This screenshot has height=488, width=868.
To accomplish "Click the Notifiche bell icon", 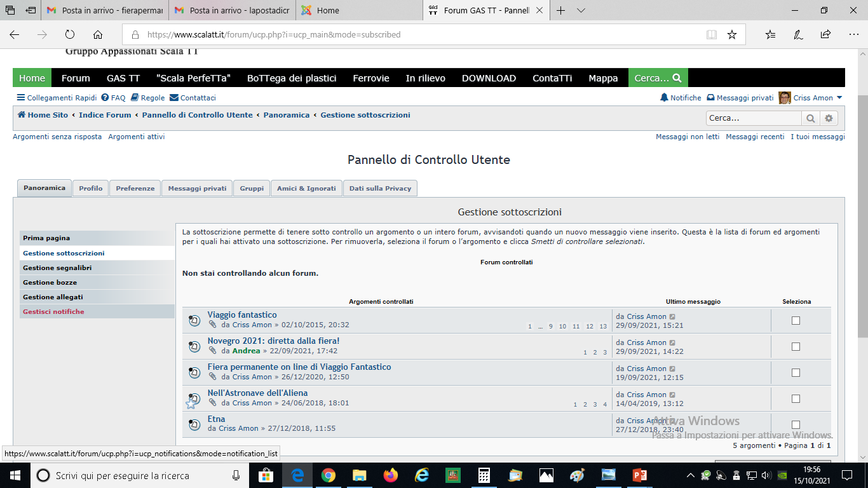I will (664, 98).
